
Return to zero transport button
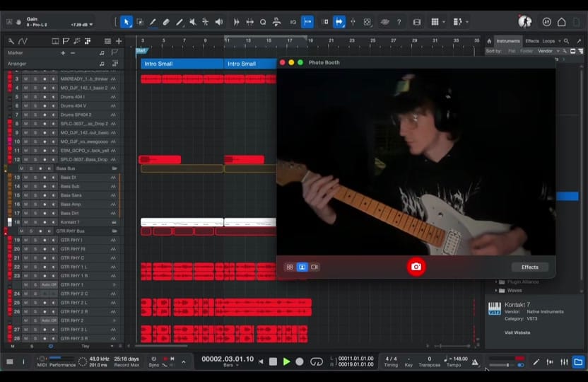pos(261,361)
